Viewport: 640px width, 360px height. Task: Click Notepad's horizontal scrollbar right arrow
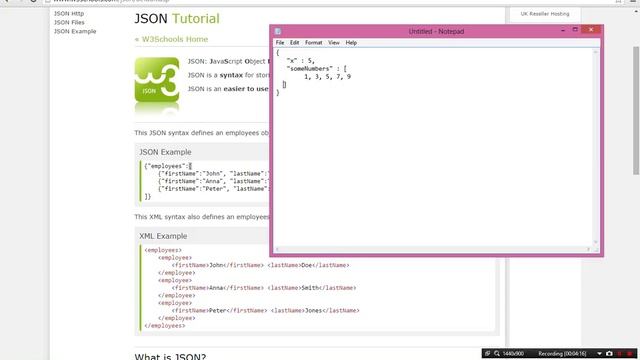pyautogui.click(x=589, y=249)
